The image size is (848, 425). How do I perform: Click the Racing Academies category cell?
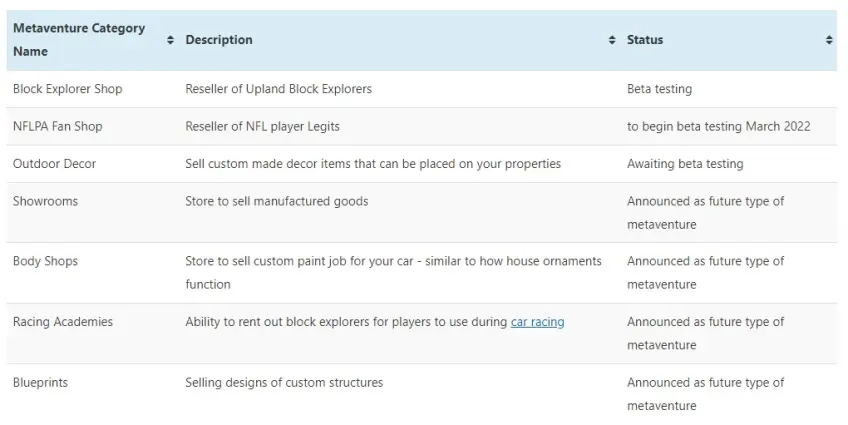point(63,322)
